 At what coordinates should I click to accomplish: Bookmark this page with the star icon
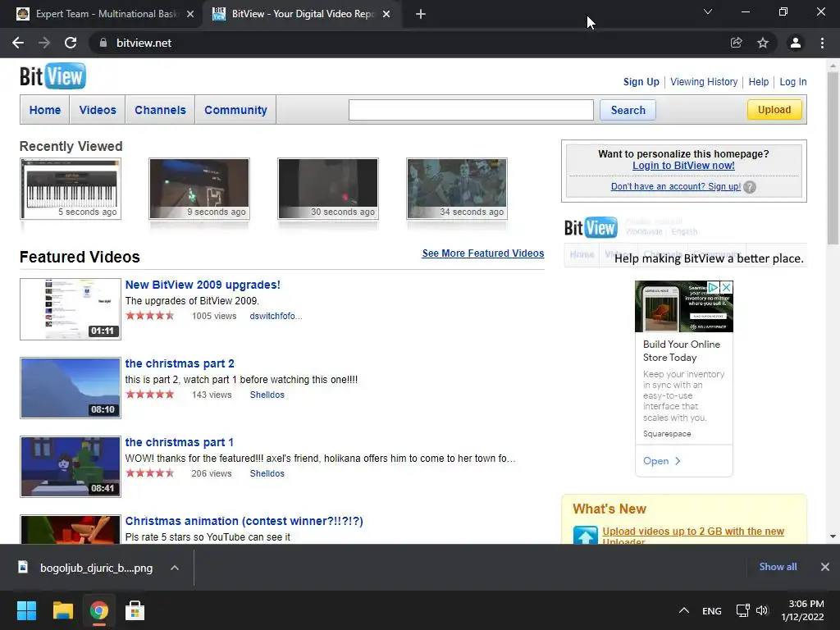coord(763,43)
